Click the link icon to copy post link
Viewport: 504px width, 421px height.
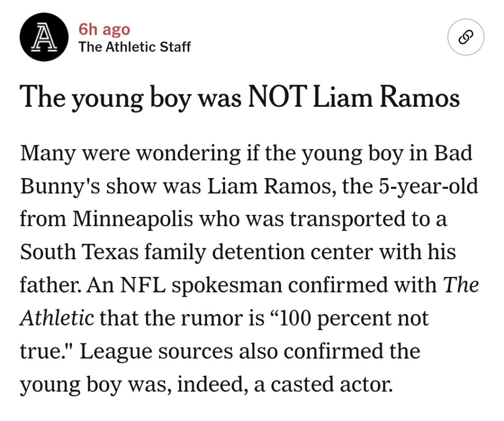pyautogui.click(x=466, y=37)
